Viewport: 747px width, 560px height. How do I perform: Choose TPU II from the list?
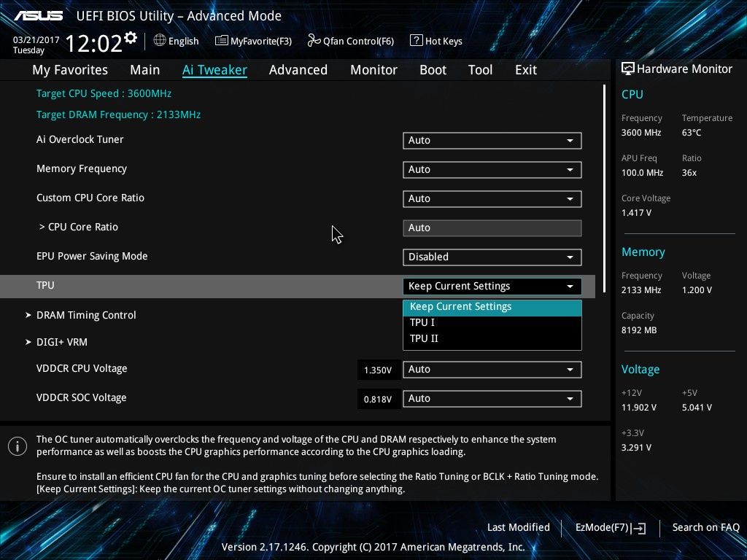[x=492, y=338]
